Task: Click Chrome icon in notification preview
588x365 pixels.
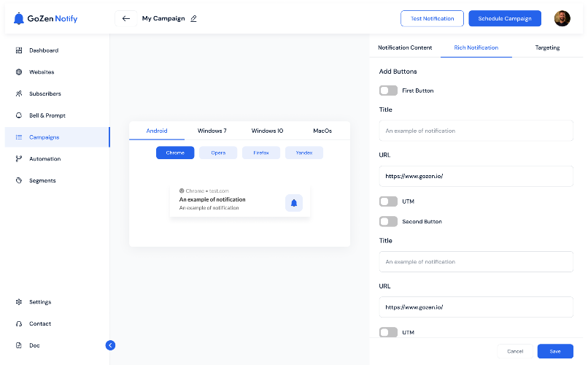Action: click(x=182, y=191)
